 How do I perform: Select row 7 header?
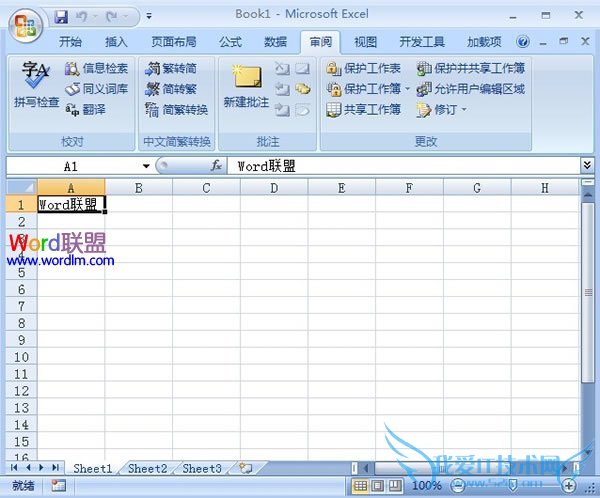[x=21, y=306]
